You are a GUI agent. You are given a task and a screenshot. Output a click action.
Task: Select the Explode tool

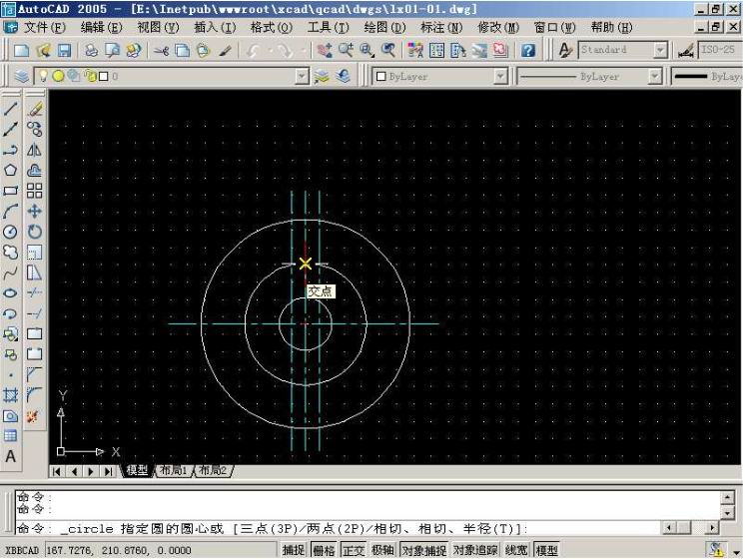pos(33,417)
